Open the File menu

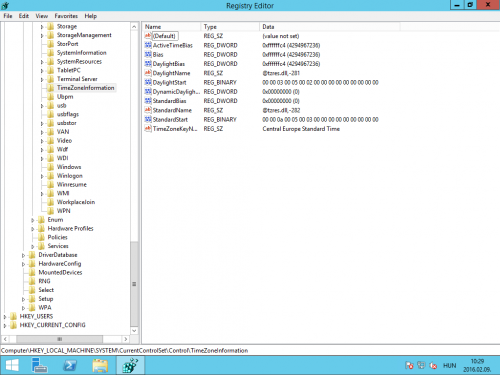coord(8,16)
